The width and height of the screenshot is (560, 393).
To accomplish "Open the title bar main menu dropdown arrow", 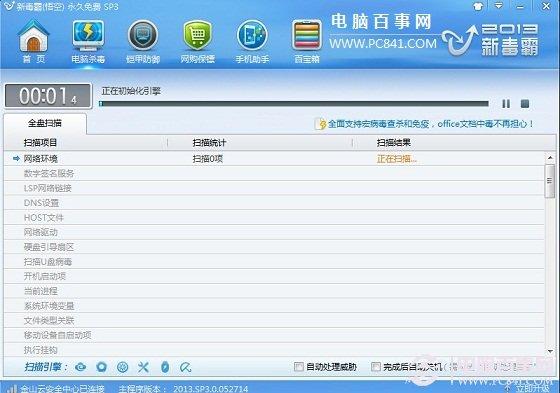I will 499,6.
